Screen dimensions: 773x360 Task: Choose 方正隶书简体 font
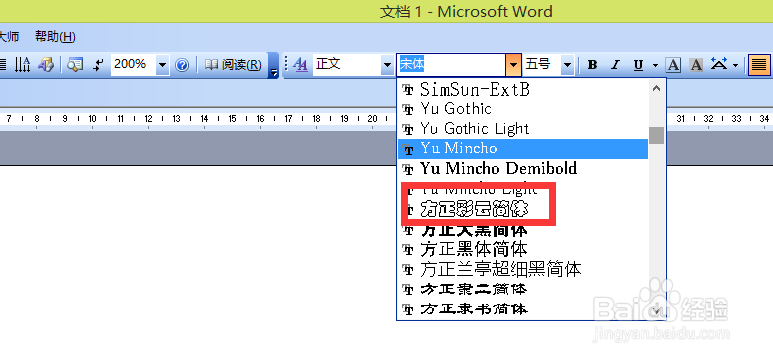(x=523, y=309)
